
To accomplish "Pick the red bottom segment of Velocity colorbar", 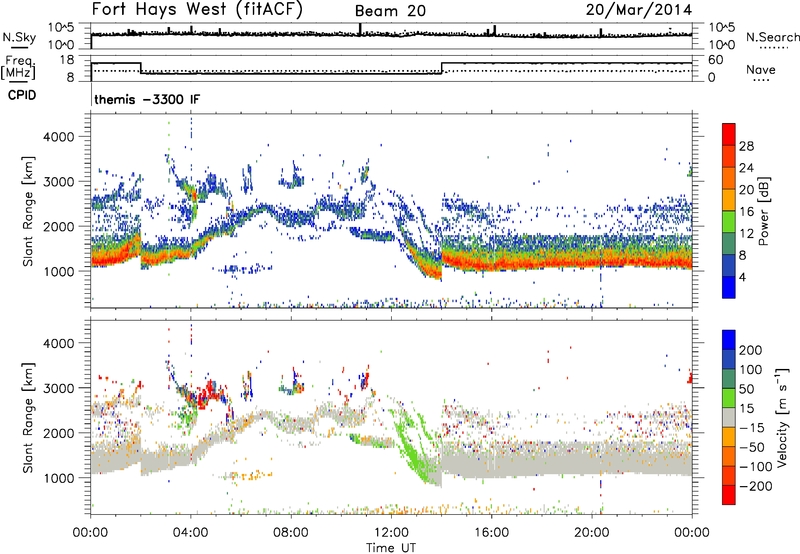I will tap(729, 495).
